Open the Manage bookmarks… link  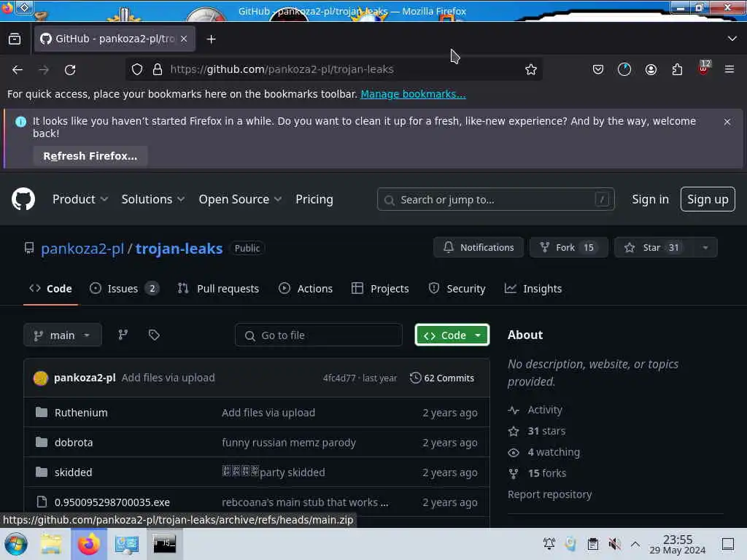pos(413,94)
